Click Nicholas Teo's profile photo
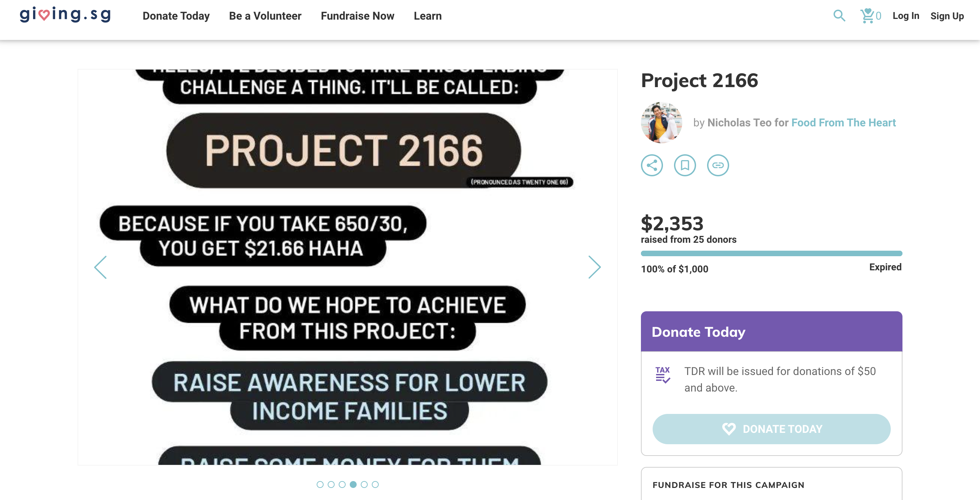This screenshot has height=500, width=980. click(x=661, y=123)
